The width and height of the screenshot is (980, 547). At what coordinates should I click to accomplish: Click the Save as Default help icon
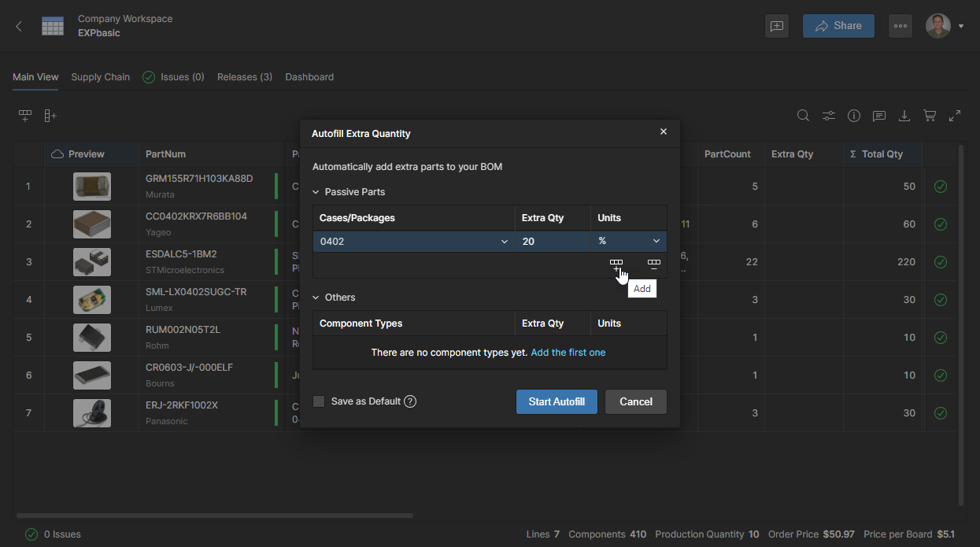(410, 401)
